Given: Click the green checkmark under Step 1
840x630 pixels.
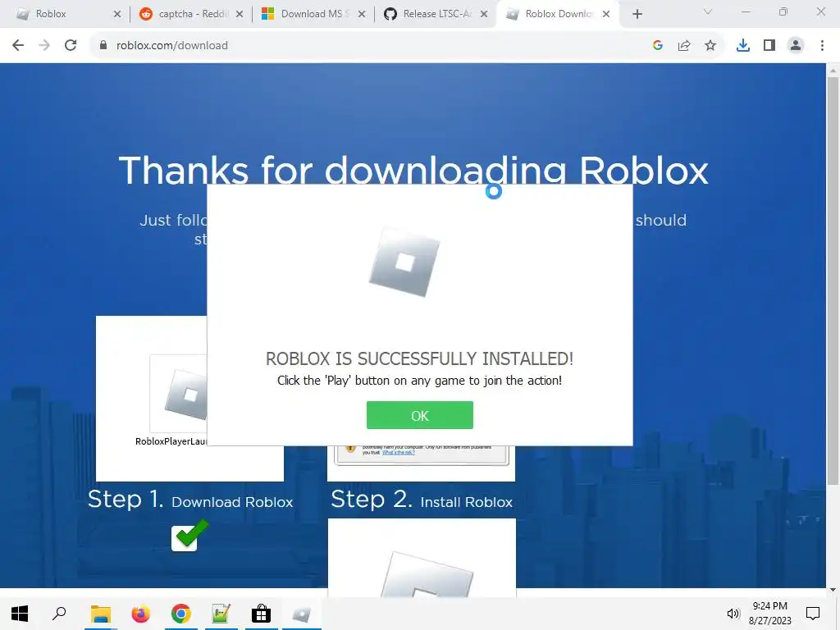Looking at the screenshot, I should coord(189,535).
